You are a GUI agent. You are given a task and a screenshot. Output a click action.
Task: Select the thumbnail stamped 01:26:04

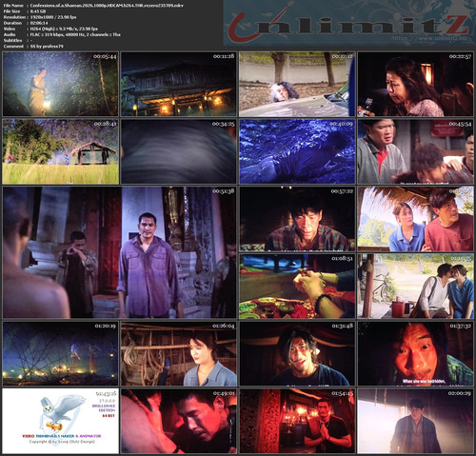[179, 353]
